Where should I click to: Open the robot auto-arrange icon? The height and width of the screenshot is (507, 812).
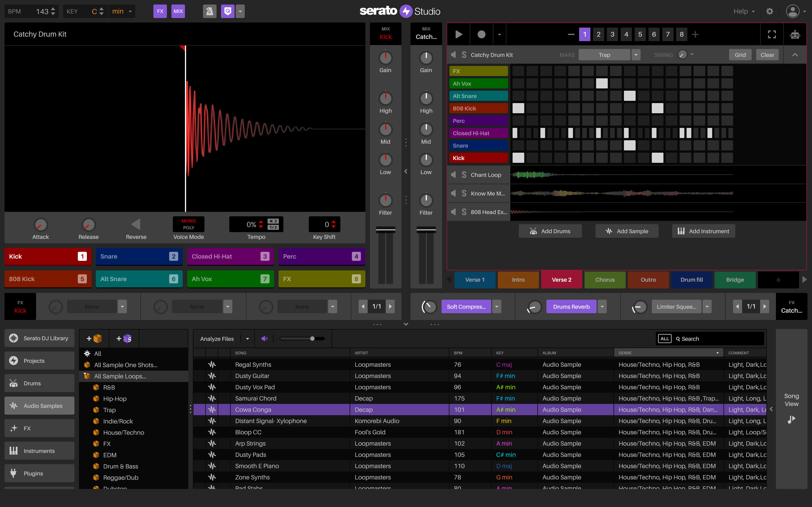(x=795, y=35)
